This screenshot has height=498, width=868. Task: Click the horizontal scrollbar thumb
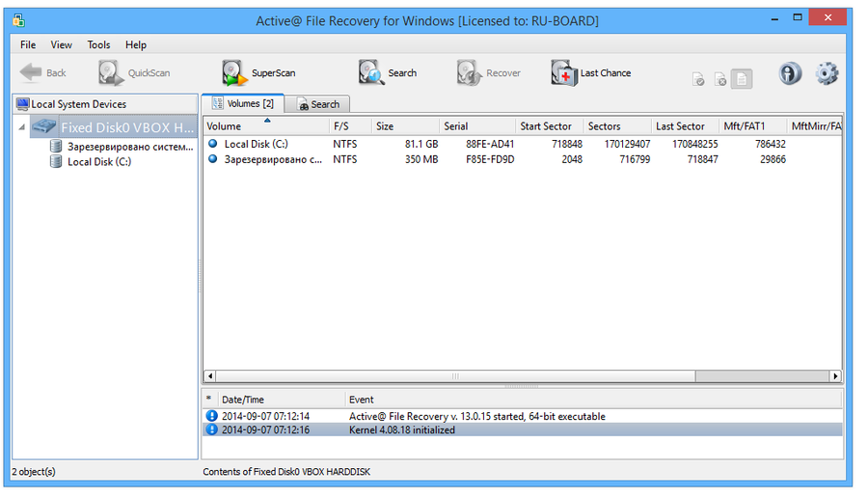click(x=455, y=376)
